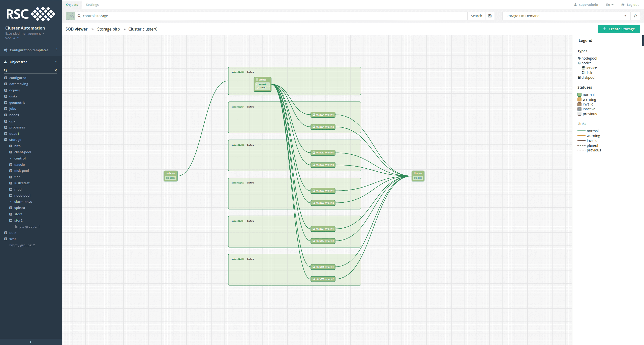Expand the xcat tree group
This screenshot has width=644, height=345.
click(6, 239)
